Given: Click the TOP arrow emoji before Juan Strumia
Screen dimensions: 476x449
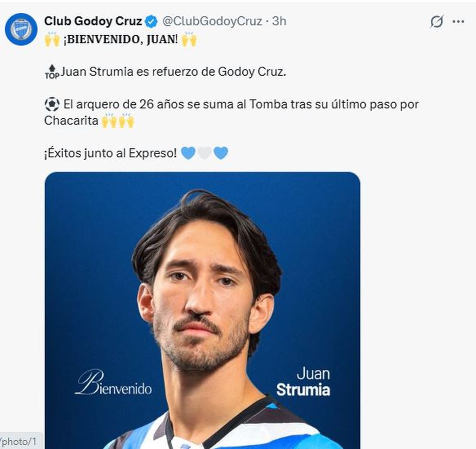Looking at the screenshot, I should pyautogui.click(x=52, y=72).
